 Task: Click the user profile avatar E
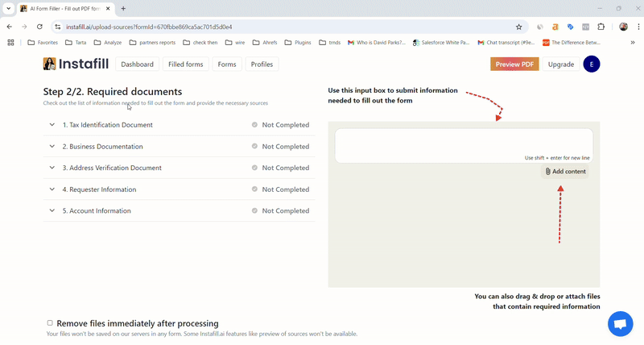coord(591,64)
